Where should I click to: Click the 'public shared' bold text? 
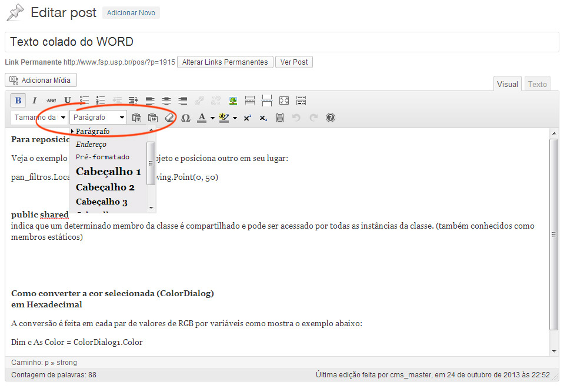coord(40,215)
